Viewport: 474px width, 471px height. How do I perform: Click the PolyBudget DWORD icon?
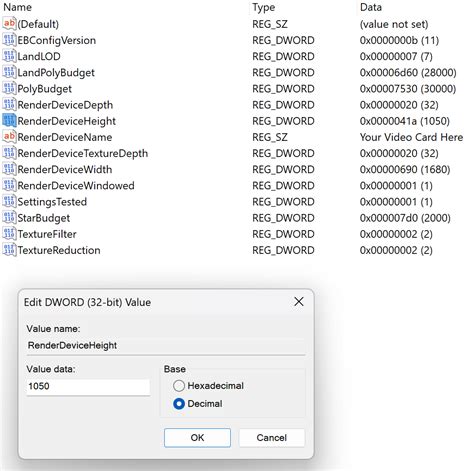point(9,88)
